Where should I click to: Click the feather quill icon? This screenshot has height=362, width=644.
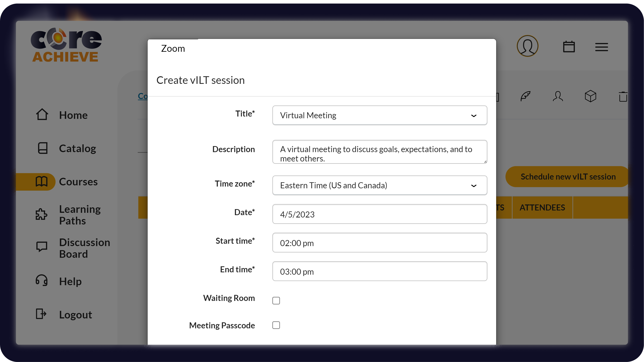pyautogui.click(x=525, y=96)
